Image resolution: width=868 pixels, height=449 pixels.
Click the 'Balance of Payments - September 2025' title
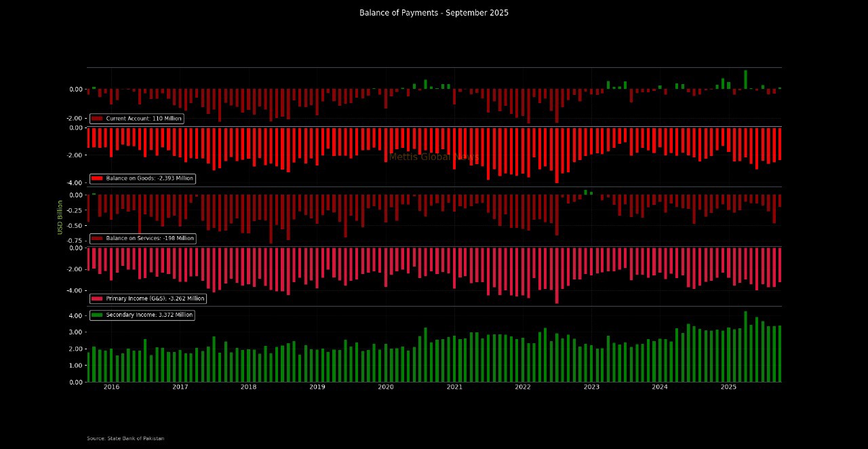(x=434, y=13)
